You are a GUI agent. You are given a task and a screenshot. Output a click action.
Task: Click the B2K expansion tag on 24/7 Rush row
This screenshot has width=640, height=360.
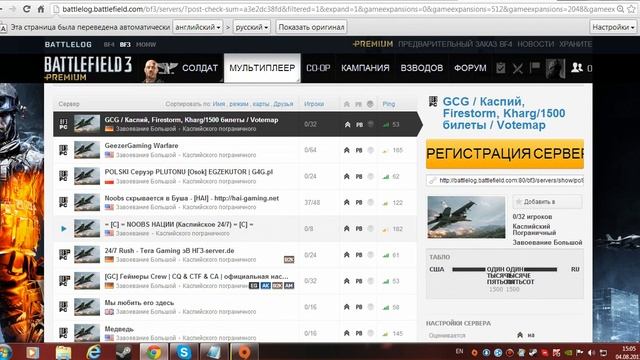pyautogui.click(x=289, y=260)
